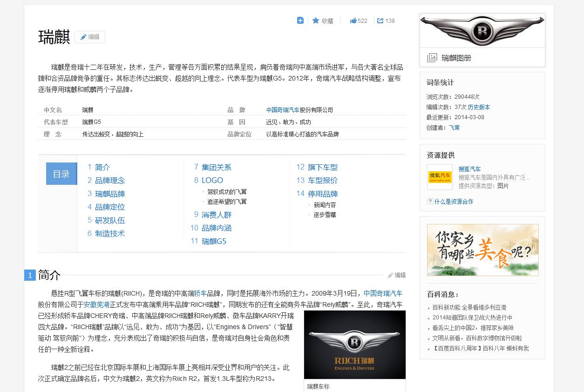Click the 搜狐汽车 logo thumbnail

point(440,177)
